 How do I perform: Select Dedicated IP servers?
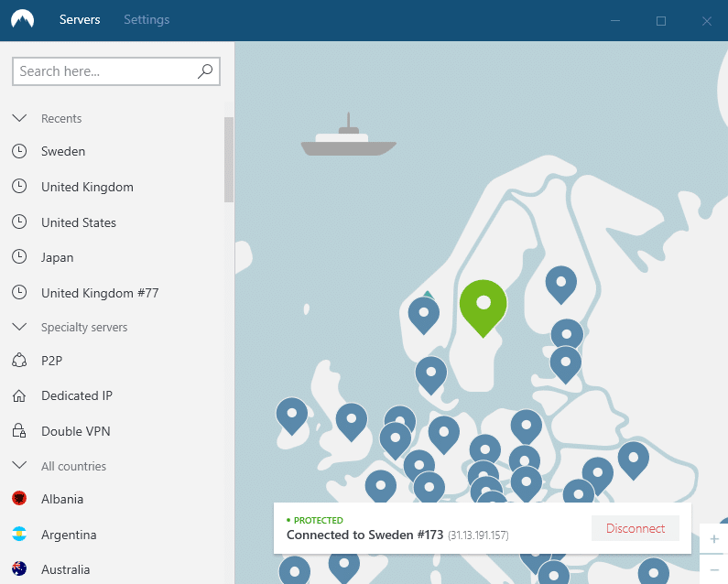77,395
